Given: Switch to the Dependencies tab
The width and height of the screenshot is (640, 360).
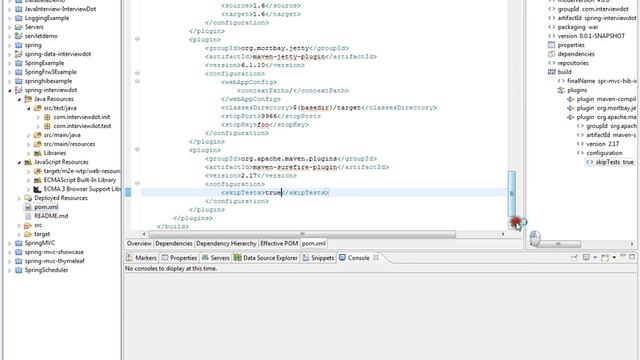Looking at the screenshot, I should 173,244.
